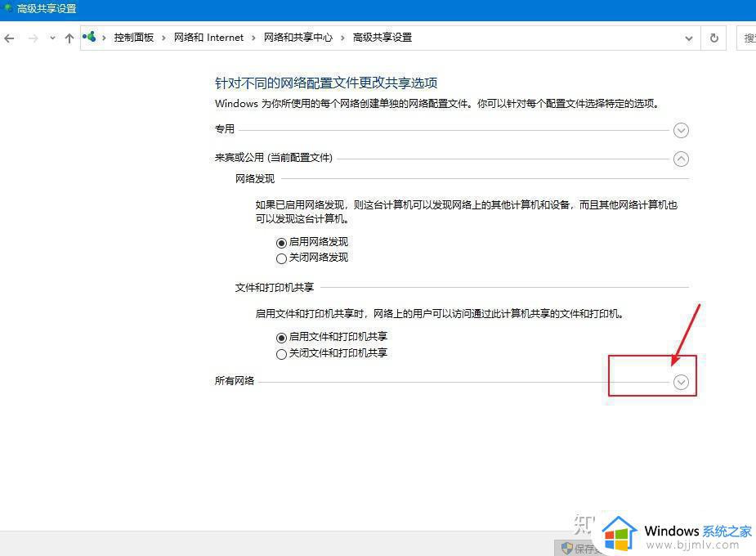This screenshot has width=756, height=556.
Task: Go up one level with Up arrow
Action: pyautogui.click(x=69, y=38)
